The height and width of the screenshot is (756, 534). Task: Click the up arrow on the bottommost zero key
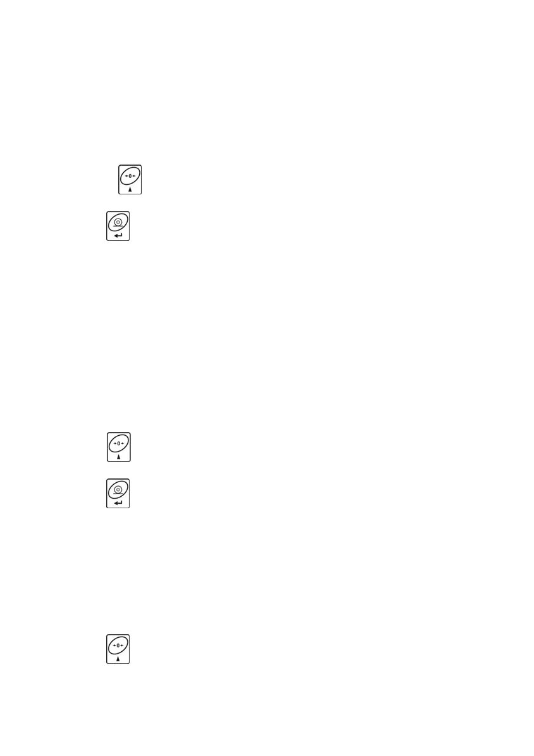pyautogui.click(x=118, y=659)
